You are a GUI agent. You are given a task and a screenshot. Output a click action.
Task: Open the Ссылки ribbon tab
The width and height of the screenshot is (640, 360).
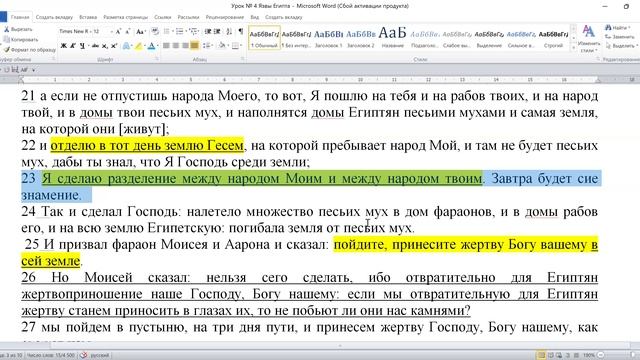pos(162,17)
